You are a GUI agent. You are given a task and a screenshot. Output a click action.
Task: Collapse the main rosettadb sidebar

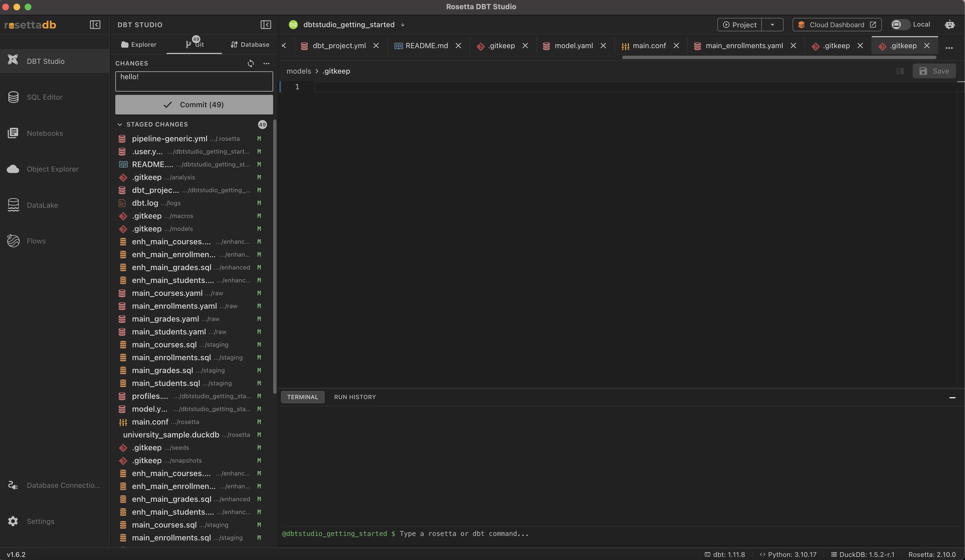pyautogui.click(x=95, y=25)
